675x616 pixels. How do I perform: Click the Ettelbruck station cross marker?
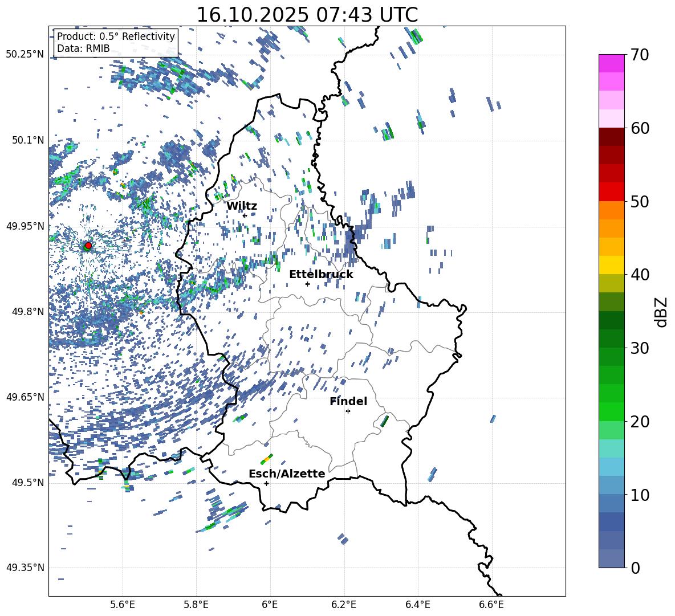coord(307,284)
